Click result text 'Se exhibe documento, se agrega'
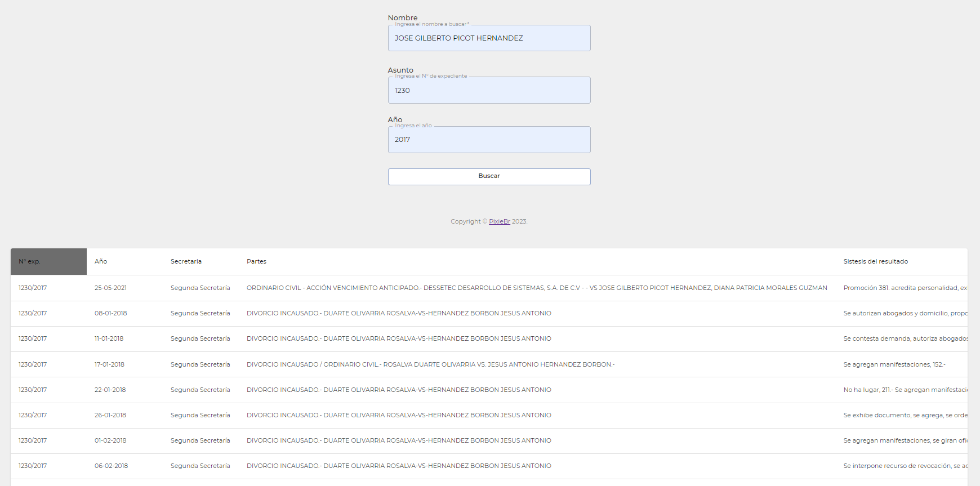This screenshot has width=980, height=486. pyautogui.click(x=905, y=415)
